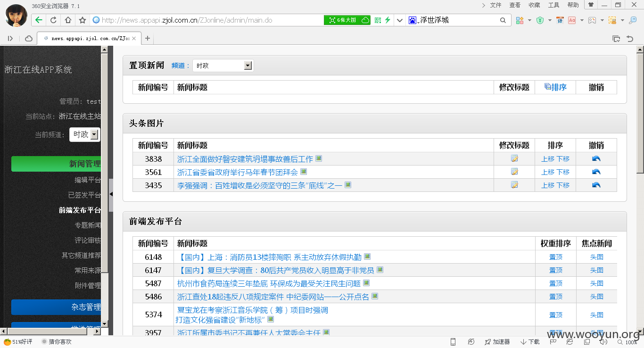Open the mobile phone icon in status bar
Image resolution: width=644 pixels, height=348 pixels.
pyautogui.click(x=453, y=342)
